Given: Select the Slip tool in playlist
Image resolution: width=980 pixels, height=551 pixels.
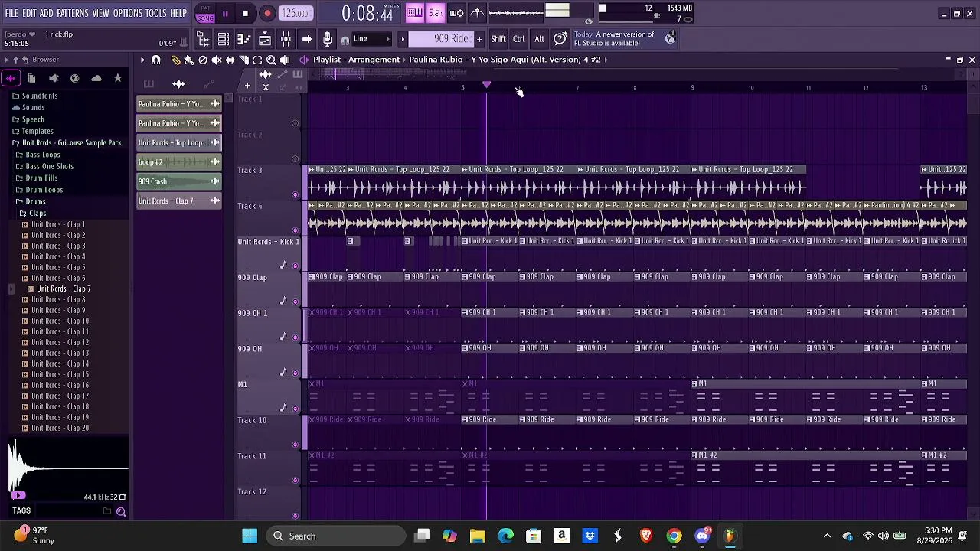Looking at the screenshot, I should (230, 60).
